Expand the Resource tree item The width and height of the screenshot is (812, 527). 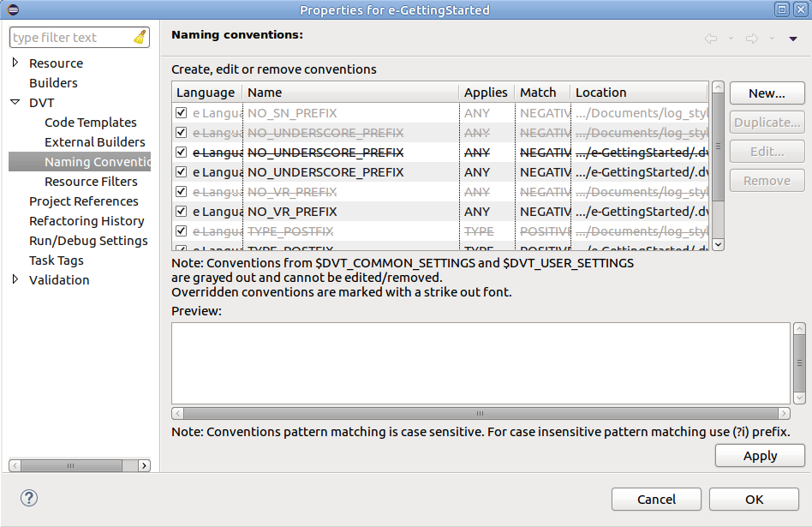(x=14, y=63)
